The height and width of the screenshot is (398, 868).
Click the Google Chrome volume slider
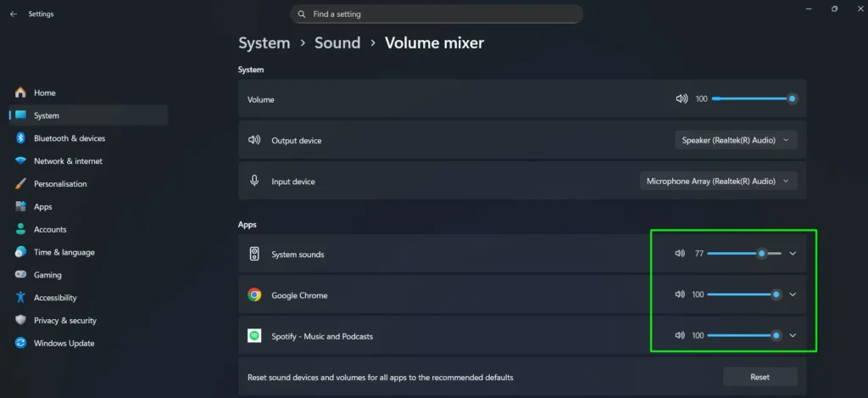[744, 294]
